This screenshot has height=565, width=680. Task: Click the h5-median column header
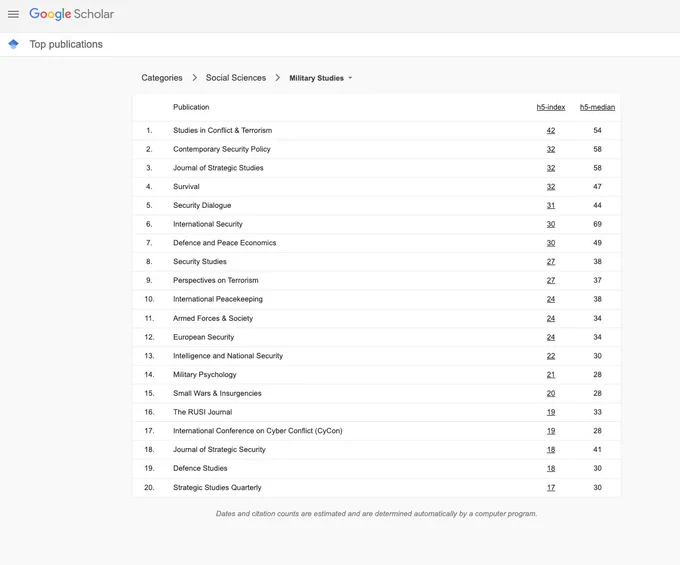597,107
